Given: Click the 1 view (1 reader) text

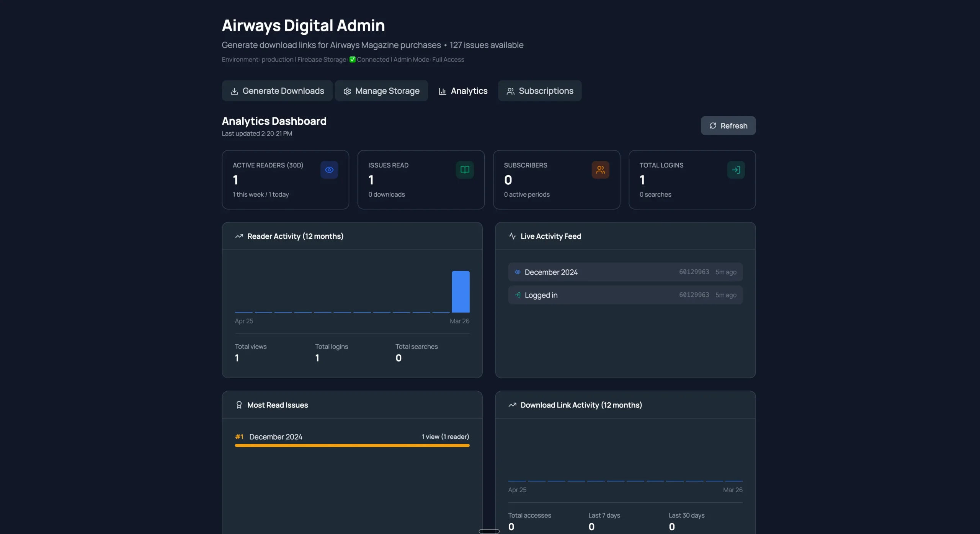Looking at the screenshot, I should [x=445, y=436].
